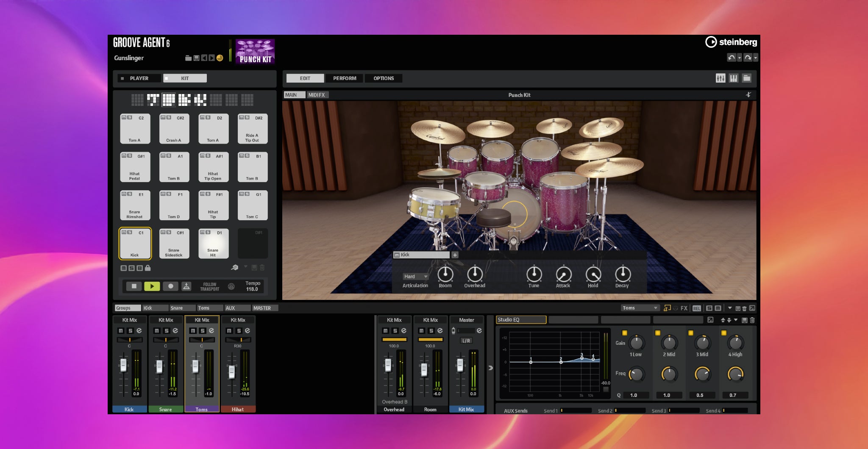Open the redo history dropdown arrow
This screenshot has height=449, width=868.
coord(755,58)
